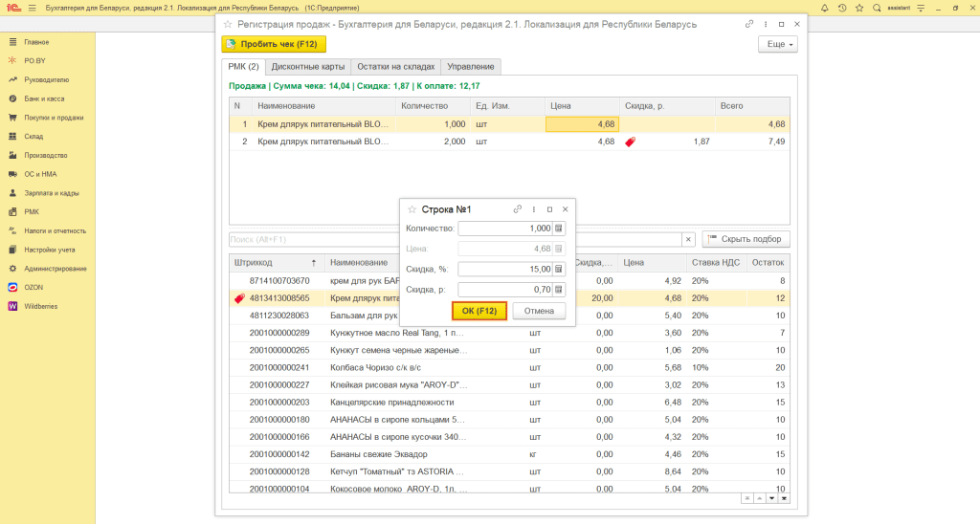Select item Бананы свежие Эквадор
Image resolution: width=980 pixels, height=524 pixels.
tap(378, 454)
